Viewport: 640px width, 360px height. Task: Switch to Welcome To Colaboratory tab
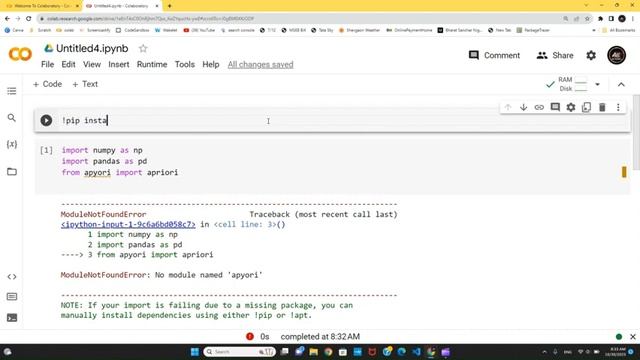[x=42, y=6]
